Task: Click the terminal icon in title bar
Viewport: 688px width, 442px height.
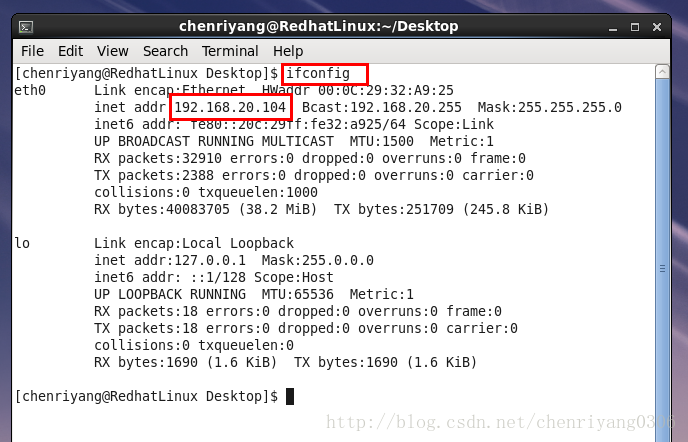Action: (26, 27)
